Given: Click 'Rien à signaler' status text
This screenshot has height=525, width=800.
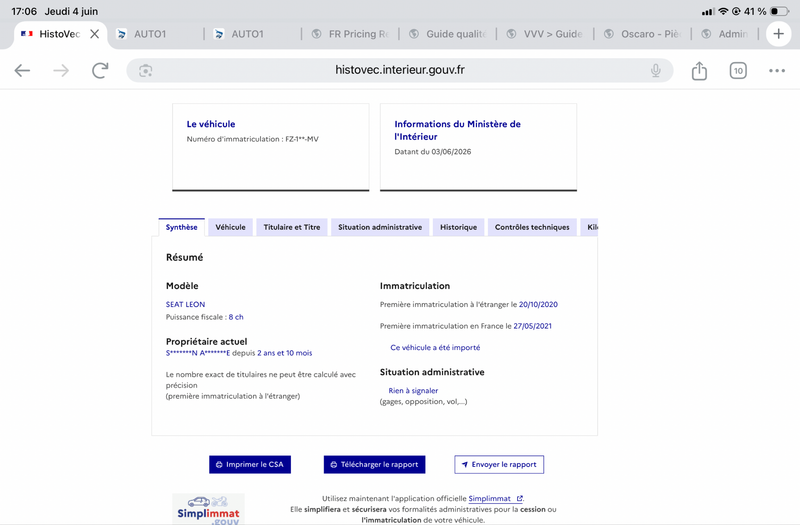Looking at the screenshot, I should pyautogui.click(x=413, y=390).
